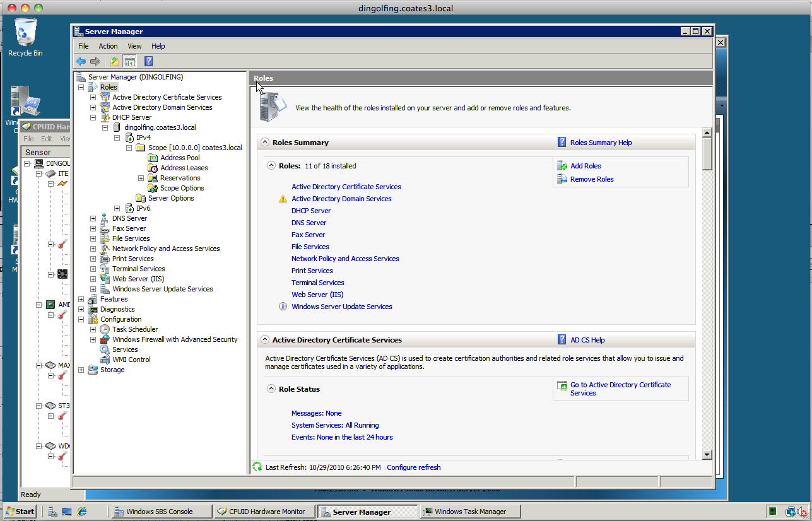Click 'System Services: All Running' link
Screen dimensions: 812x521
(335, 425)
